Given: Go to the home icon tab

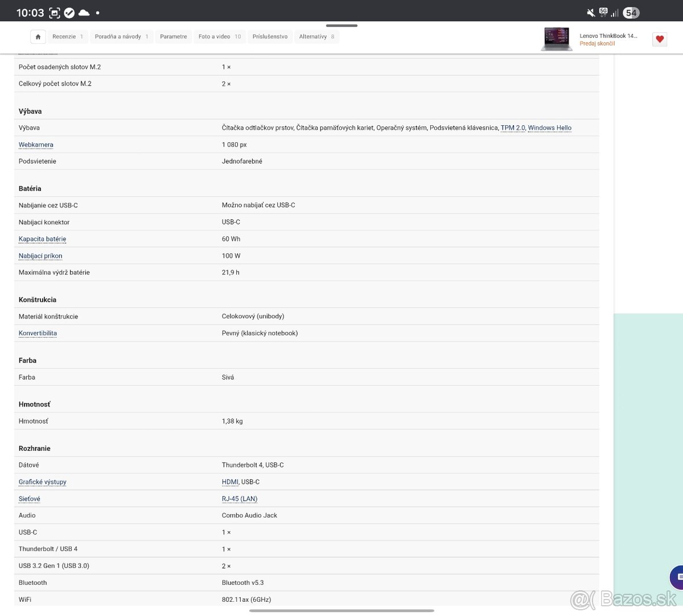Looking at the screenshot, I should (x=38, y=36).
